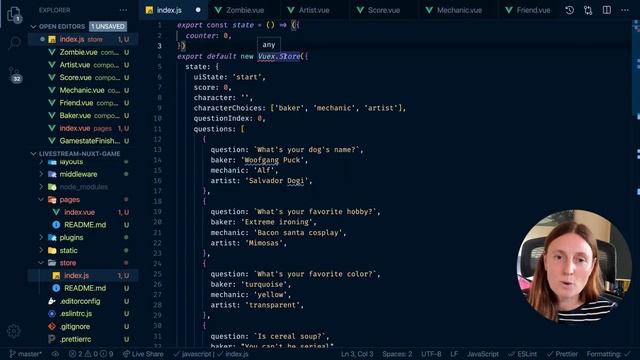The image size is (640, 360).
Task: Open the Search view in activity bar
Action: pyautogui.click(x=14, y=42)
